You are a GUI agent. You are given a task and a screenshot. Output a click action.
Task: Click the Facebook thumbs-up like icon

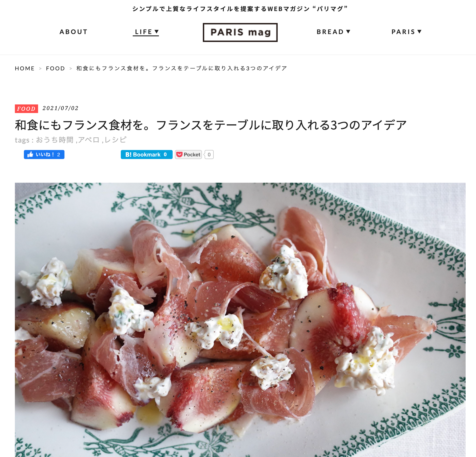[x=30, y=154]
